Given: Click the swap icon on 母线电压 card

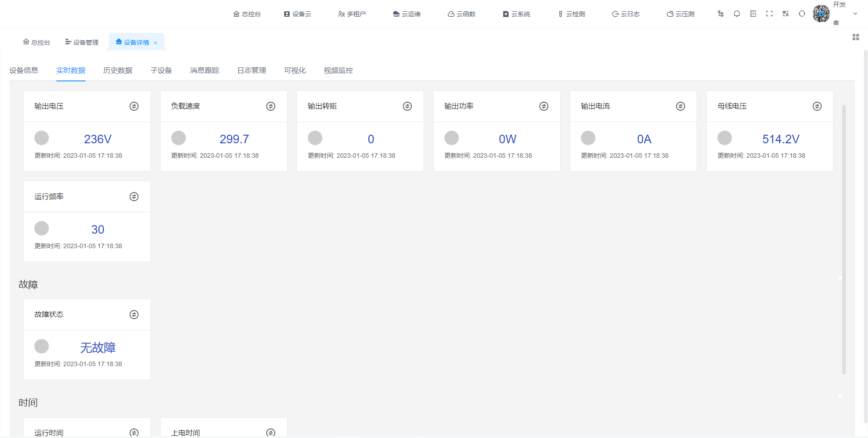Looking at the screenshot, I should point(817,106).
